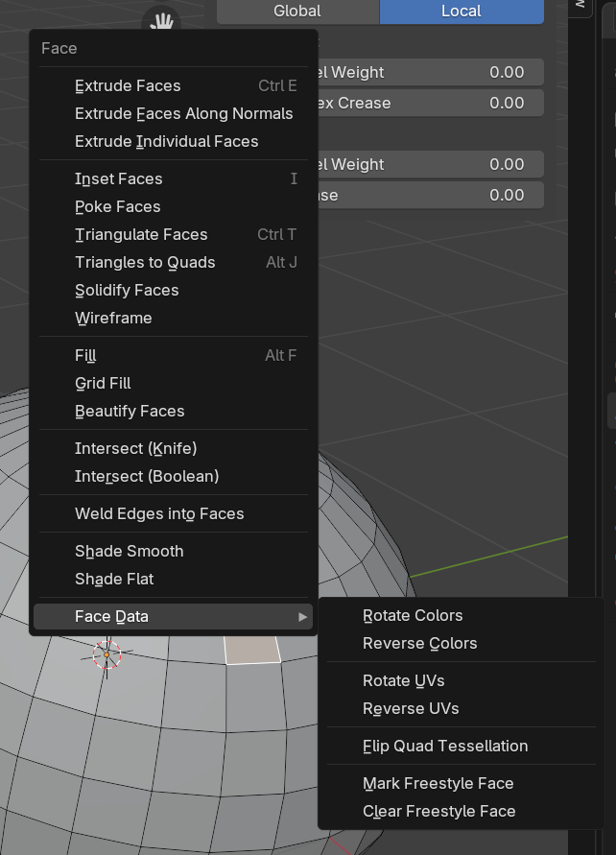The height and width of the screenshot is (855, 616).
Task: Select Flip Quad Tessellation
Action: click(x=462, y=746)
